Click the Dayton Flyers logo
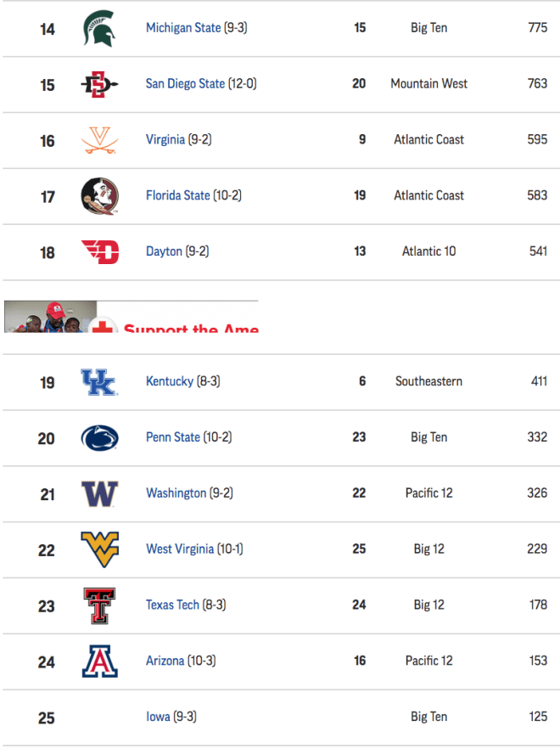Image resolution: width=560 pixels, height=749 pixels. click(x=100, y=251)
